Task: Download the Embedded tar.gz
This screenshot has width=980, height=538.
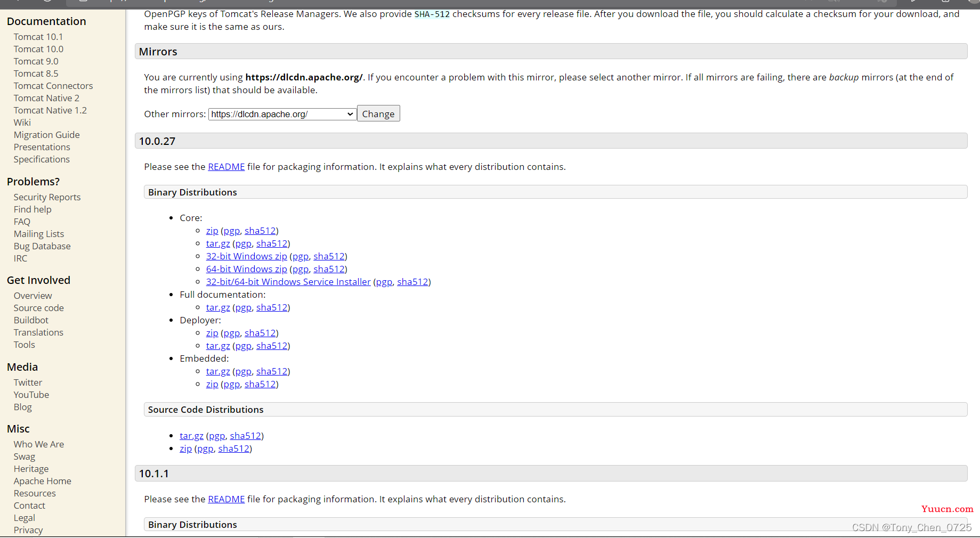Action: point(218,371)
